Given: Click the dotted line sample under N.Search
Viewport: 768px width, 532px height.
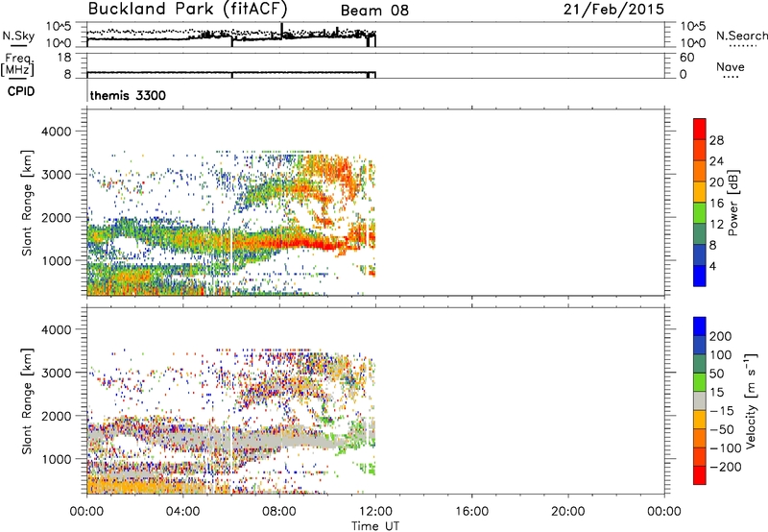Looking at the screenshot, I should click(x=742, y=46).
